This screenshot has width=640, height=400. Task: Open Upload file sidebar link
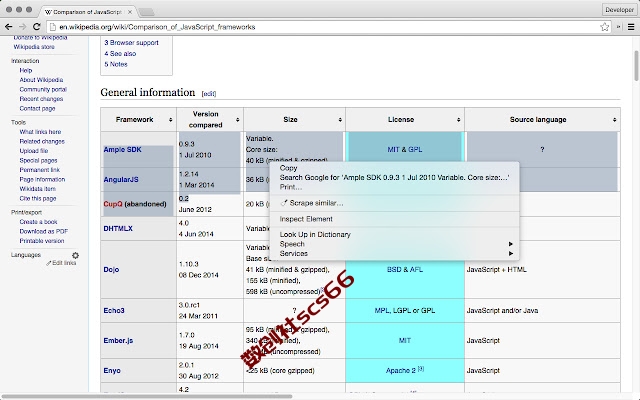tap(33, 151)
